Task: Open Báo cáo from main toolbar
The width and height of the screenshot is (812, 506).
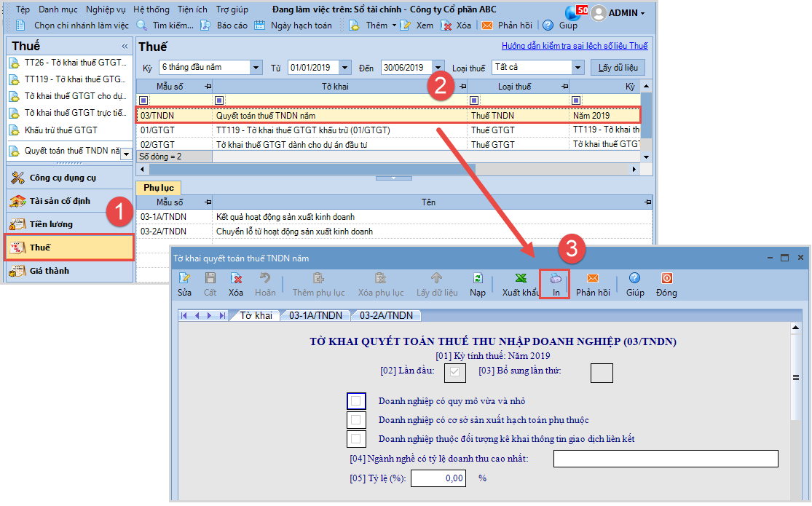Action: tap(224, 25)
